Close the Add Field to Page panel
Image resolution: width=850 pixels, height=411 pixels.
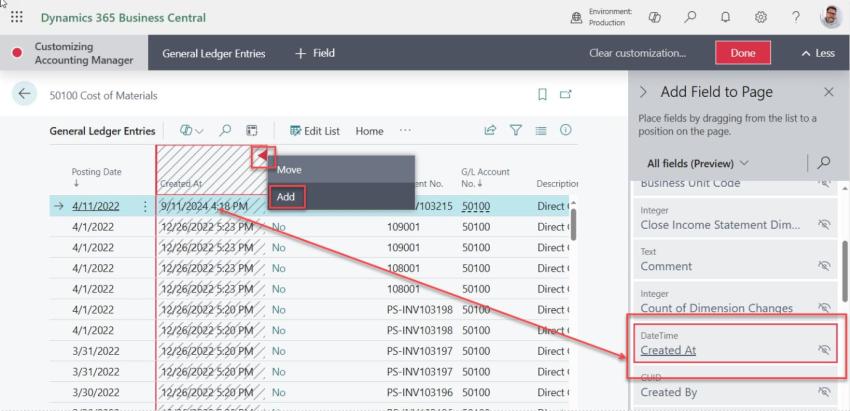point(829,92)
